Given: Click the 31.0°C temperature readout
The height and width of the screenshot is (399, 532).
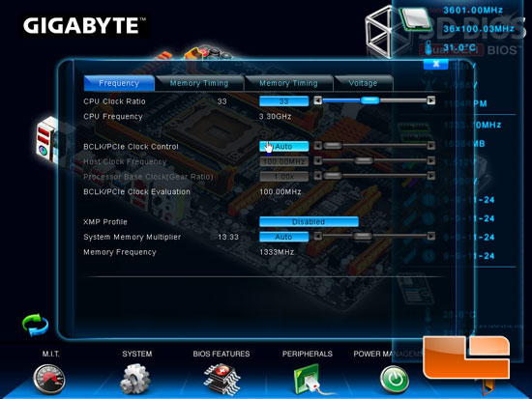Looking at the screenshot, I should pos(459,47).
